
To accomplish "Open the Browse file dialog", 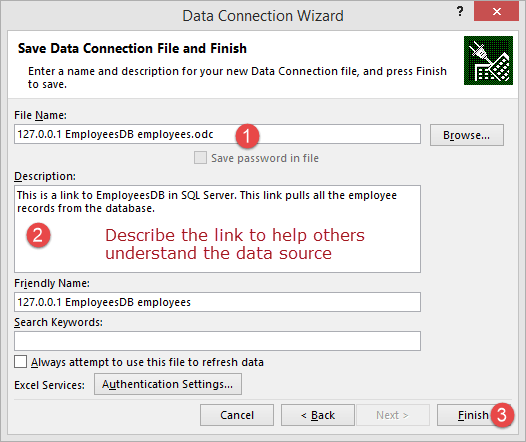I will point(467,135).
